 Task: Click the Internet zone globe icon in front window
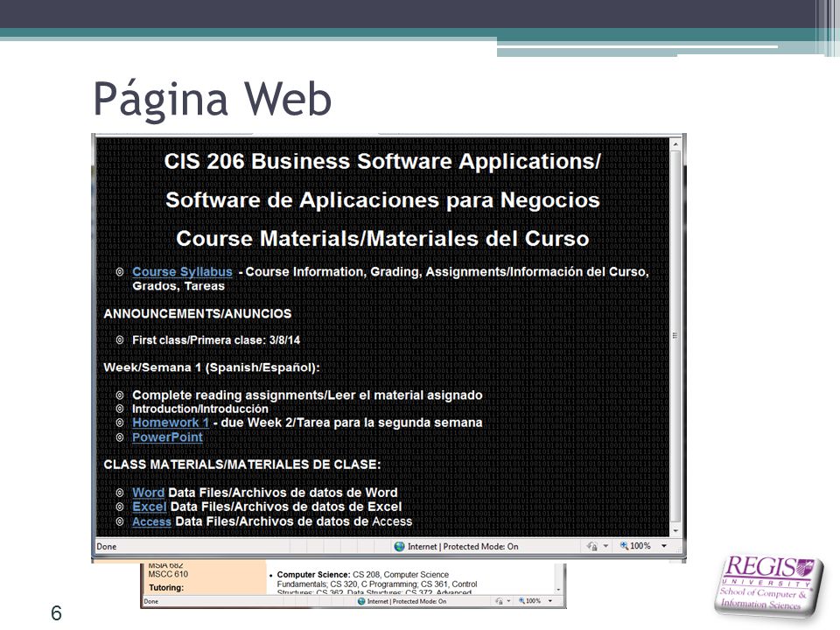pos(399,546)
